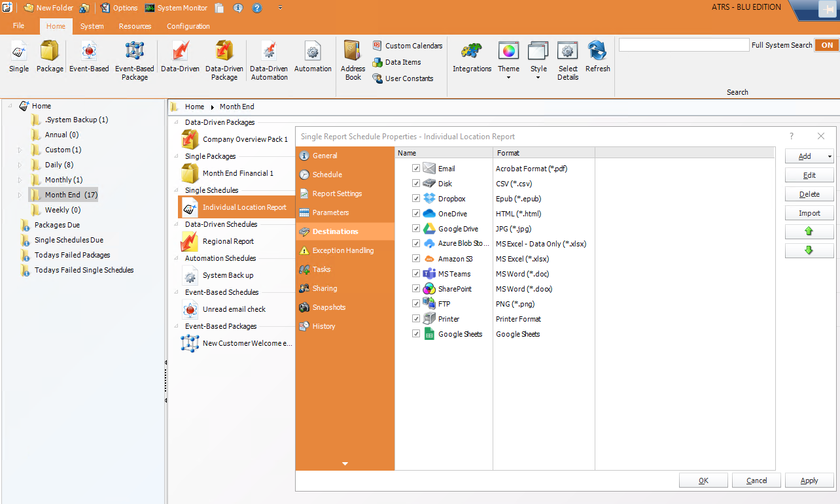
Task: Open System Monitor from the top toolbar
Action: pyautogui.click(x=177, y=8)
